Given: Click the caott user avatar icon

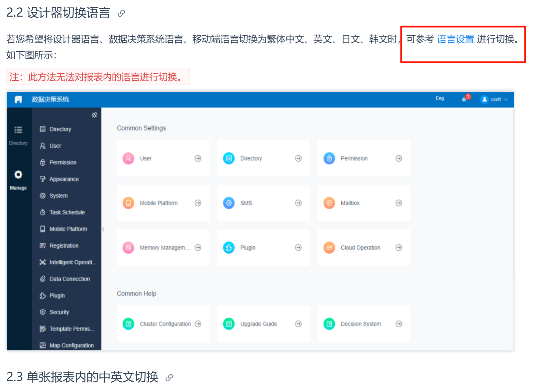Looking at the screenshot, I should point(485,99).
